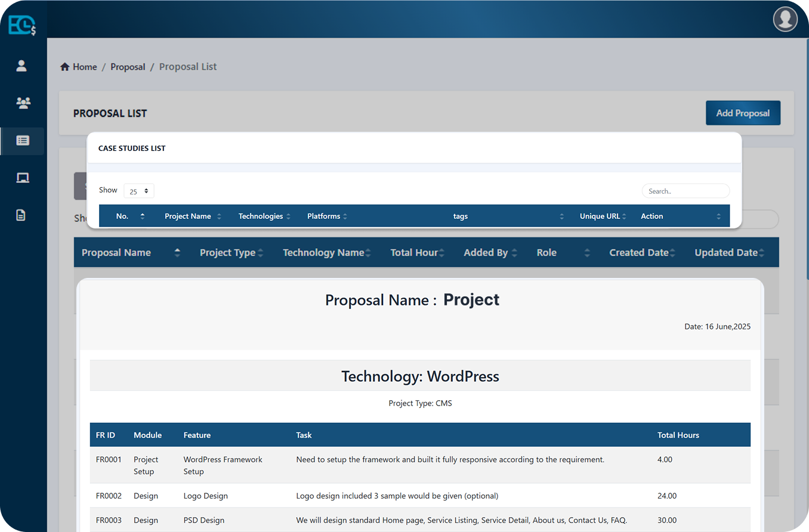Click the 4.00 total hours value
The width and height of the screenshot is (809, 532).
[665, 459]
